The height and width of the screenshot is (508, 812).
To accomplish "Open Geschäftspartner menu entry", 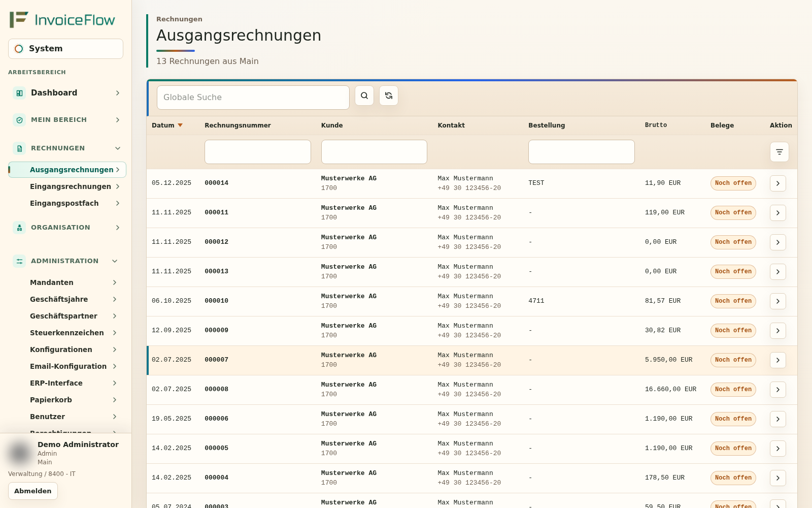I will [67, 316].
